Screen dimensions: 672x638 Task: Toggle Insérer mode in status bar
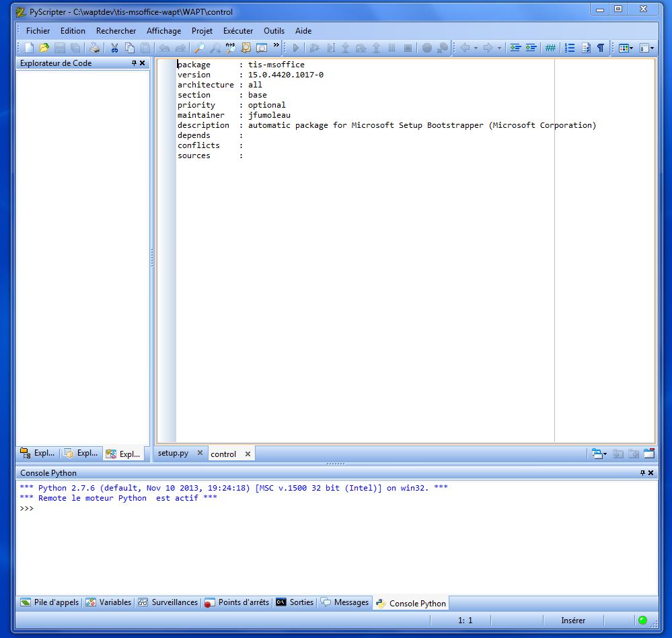click(x=573, y=620)
